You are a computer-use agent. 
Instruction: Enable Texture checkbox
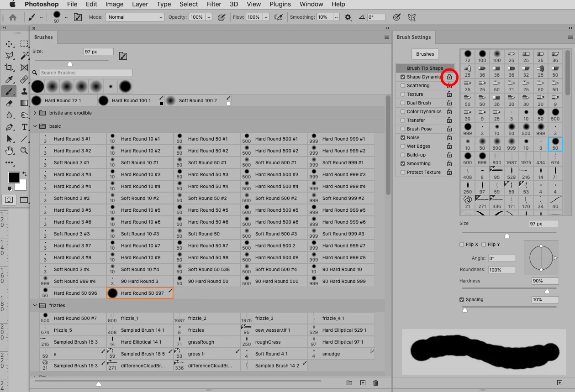pos(402,94)
